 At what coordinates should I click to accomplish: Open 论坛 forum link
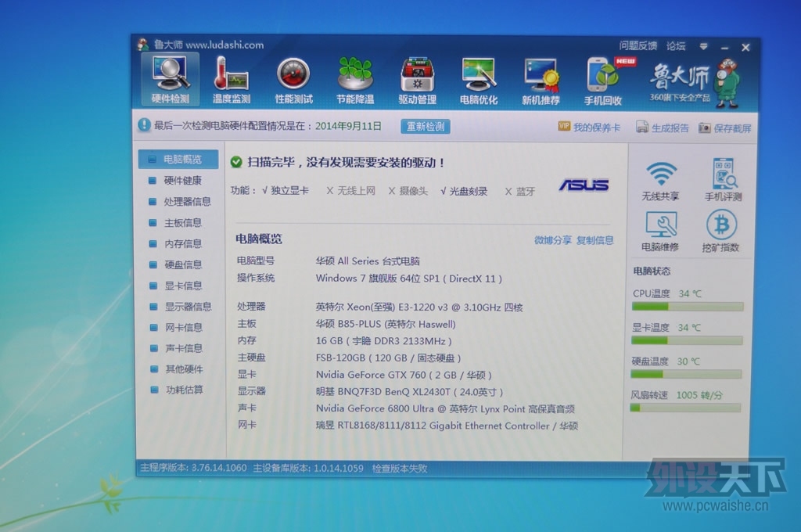676,46
